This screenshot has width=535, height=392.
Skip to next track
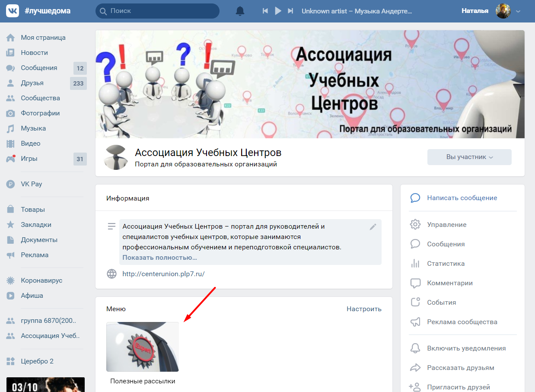click(290, 11)
